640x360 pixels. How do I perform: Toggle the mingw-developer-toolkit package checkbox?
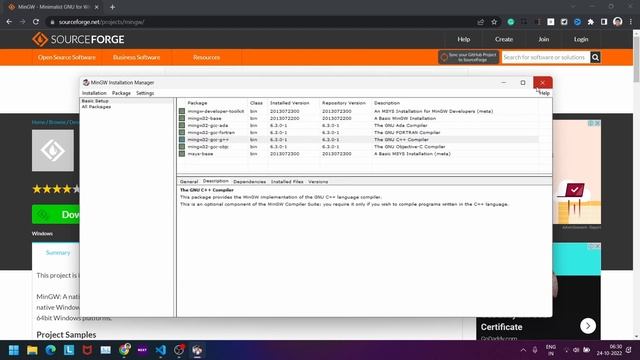pos(182,111)
